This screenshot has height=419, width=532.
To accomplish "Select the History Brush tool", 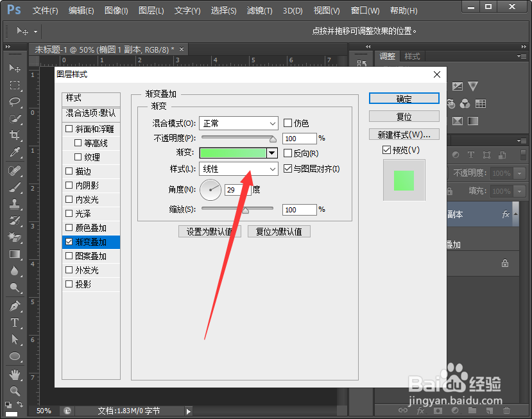I will [x=15, y=221].
